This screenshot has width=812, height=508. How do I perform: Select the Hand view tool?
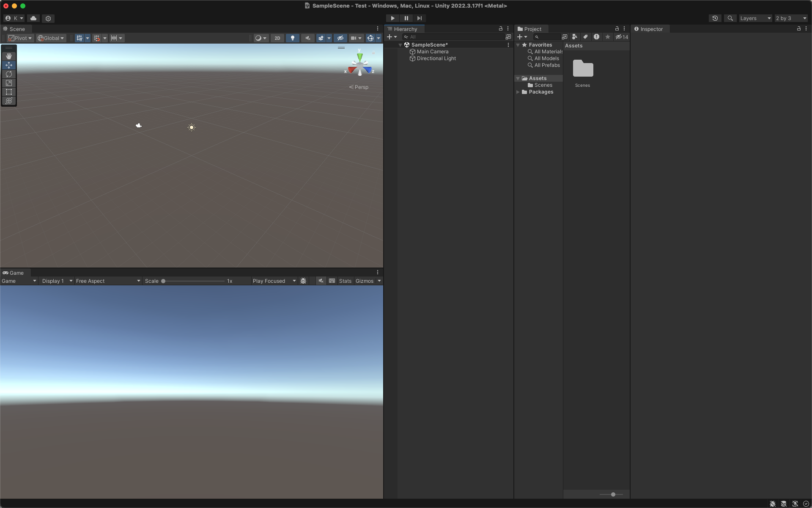pyautogui.click(x=9, y=56)
